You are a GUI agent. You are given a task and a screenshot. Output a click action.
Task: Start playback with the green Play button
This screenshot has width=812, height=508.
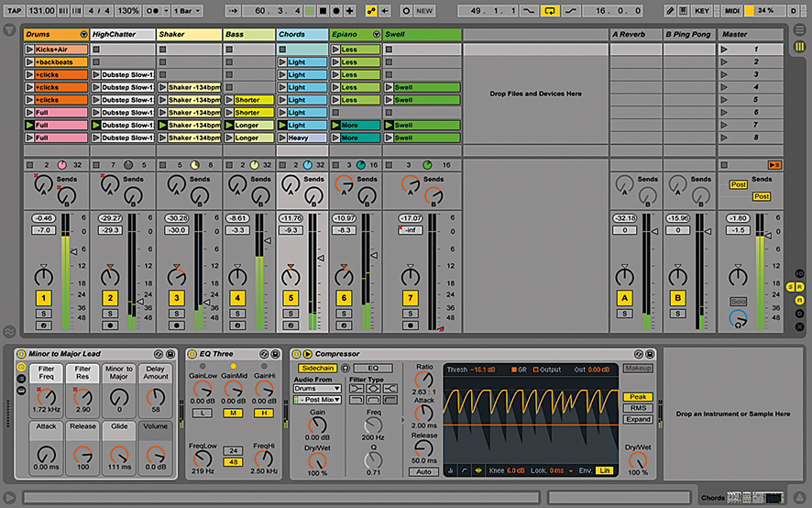tap(310, 10)
